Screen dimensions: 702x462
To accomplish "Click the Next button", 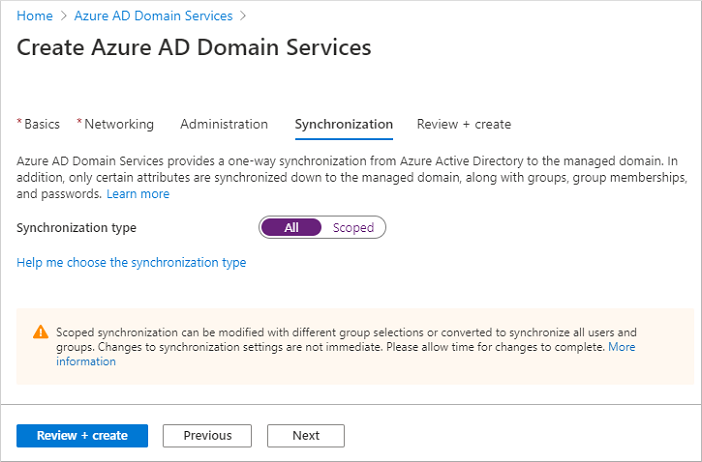I will [305, 435].
